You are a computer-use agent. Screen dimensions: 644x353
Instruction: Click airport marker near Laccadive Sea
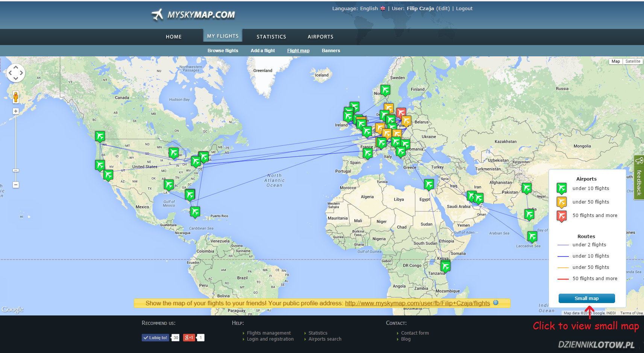point(532,237)
